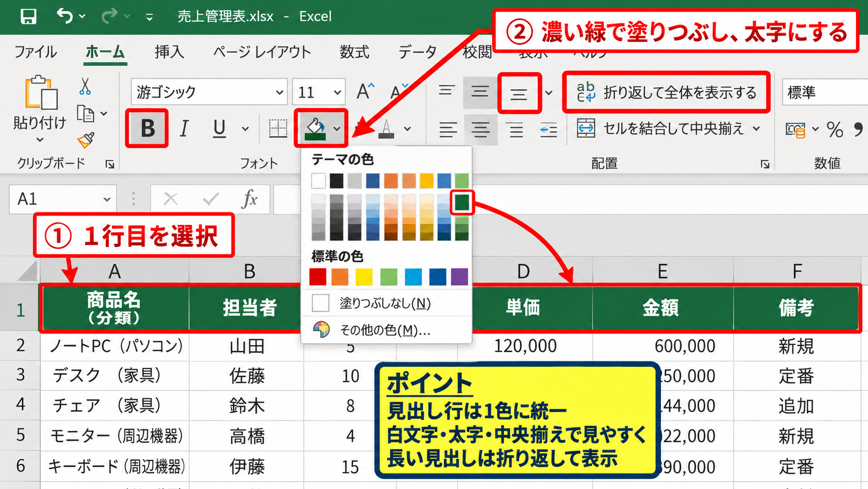Viewport: 868px width, 489px height.
Task: Open the ページ レイアウト tab
Action: coord(262,52)
